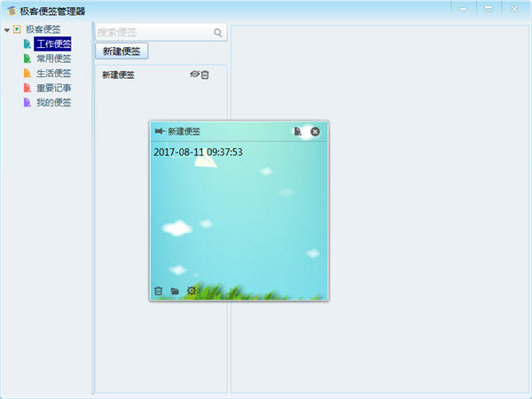Viewport: 532px width, 399px height.
Task: Open the 常用便签 category
Action: 53,59
